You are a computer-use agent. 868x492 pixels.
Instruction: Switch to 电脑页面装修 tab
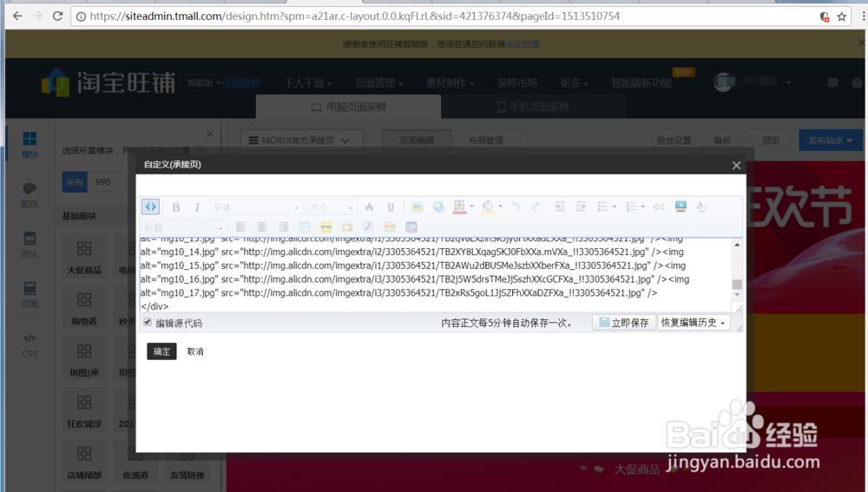coord(349,106)
